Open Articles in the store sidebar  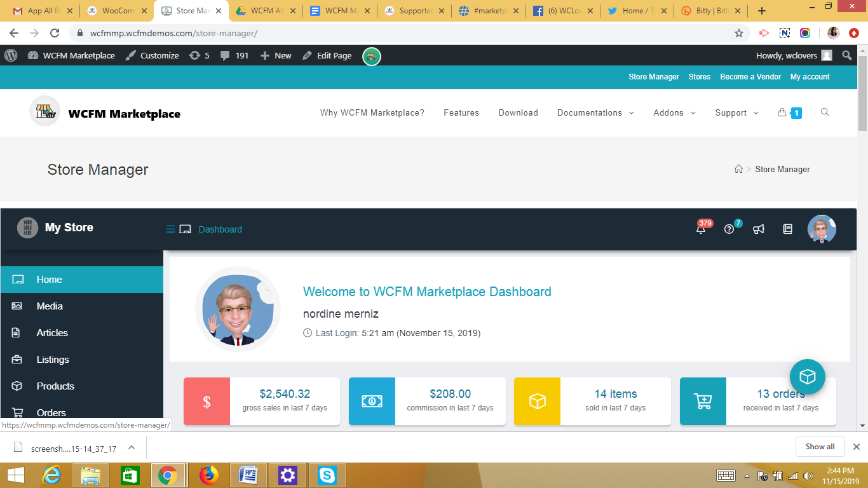point(82,333)
